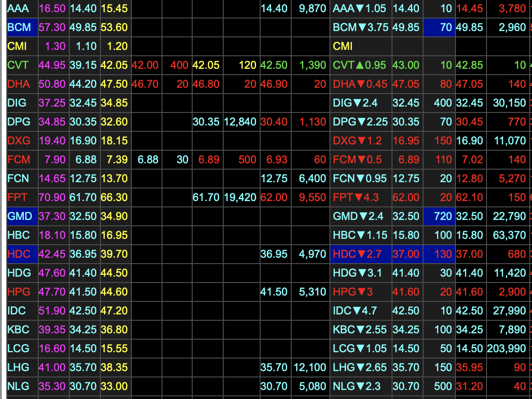Click the AAA ▼1.05 change cell
Image resolution: width=532 pixels, height=399 pixels.
361,9
